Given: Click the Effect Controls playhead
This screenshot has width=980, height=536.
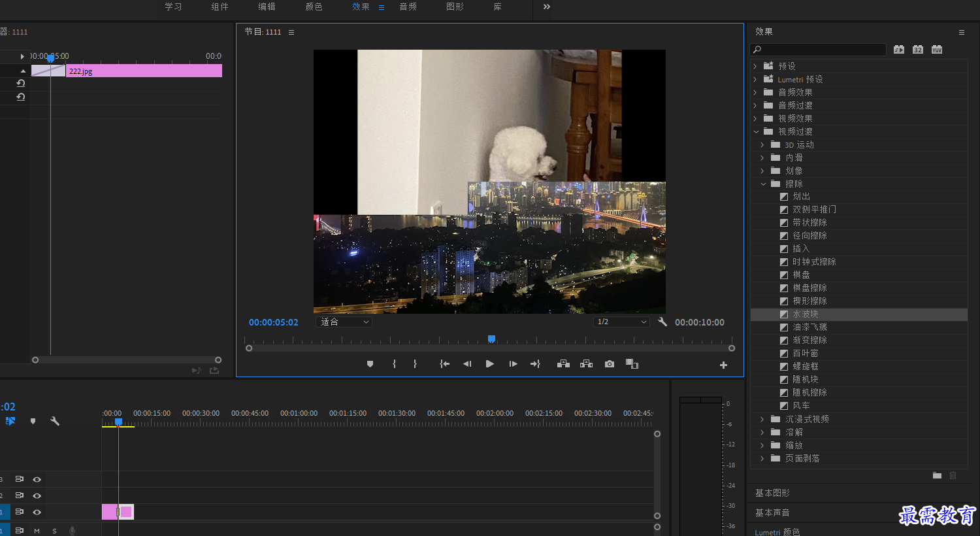Looking at the screenshot, I should point(50,58).
